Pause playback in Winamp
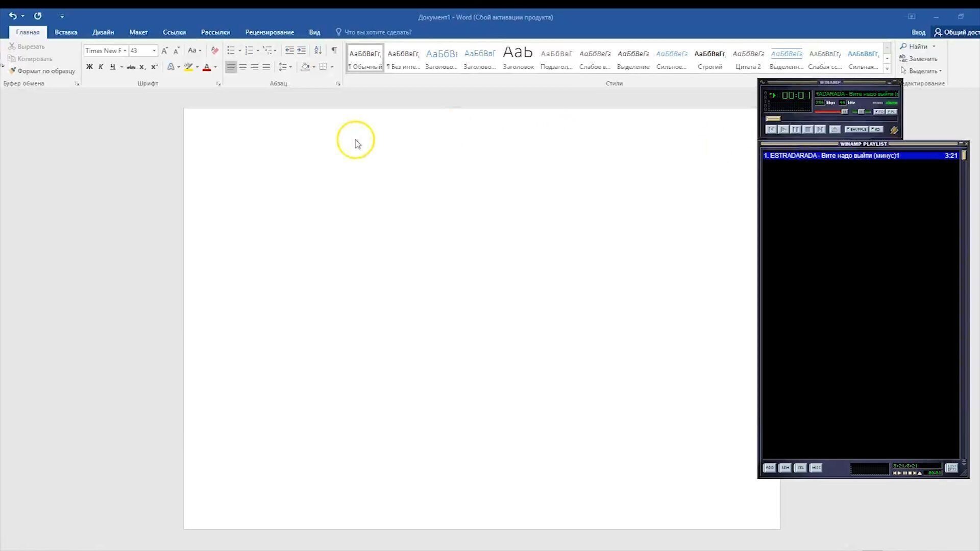Image resolution: width=980 pixels, height=551 pixels. click(795, 130)
